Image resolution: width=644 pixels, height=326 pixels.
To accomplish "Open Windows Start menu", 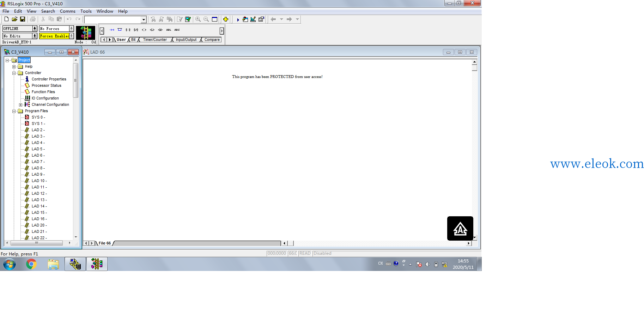I will [10, 264].
